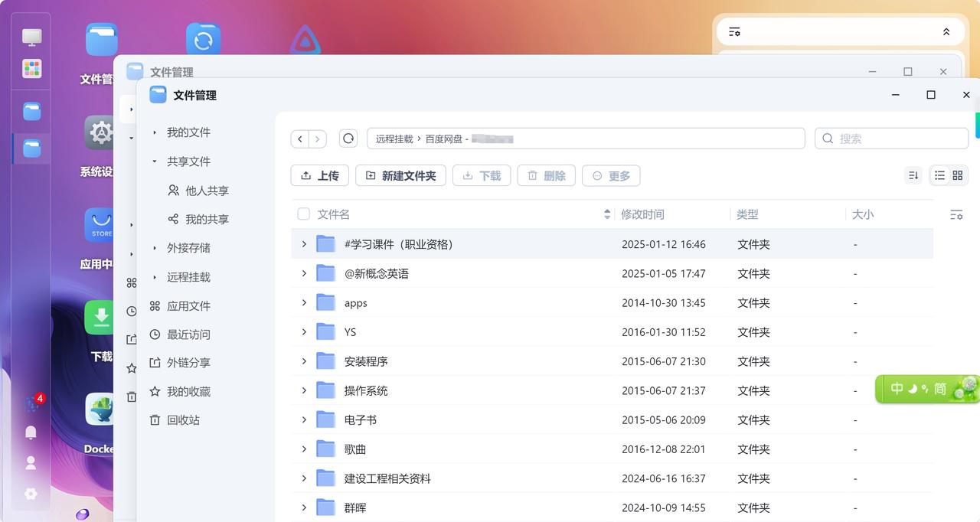
Task: Open the 电子书 folder name
Action: pyautogui.click(x=361, y=420)
